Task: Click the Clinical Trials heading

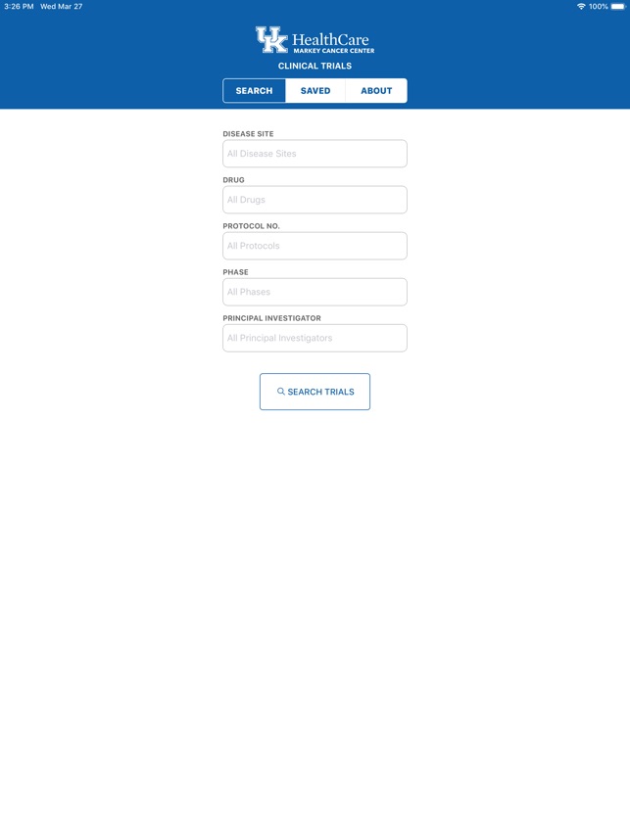Action: pos(315,67)
